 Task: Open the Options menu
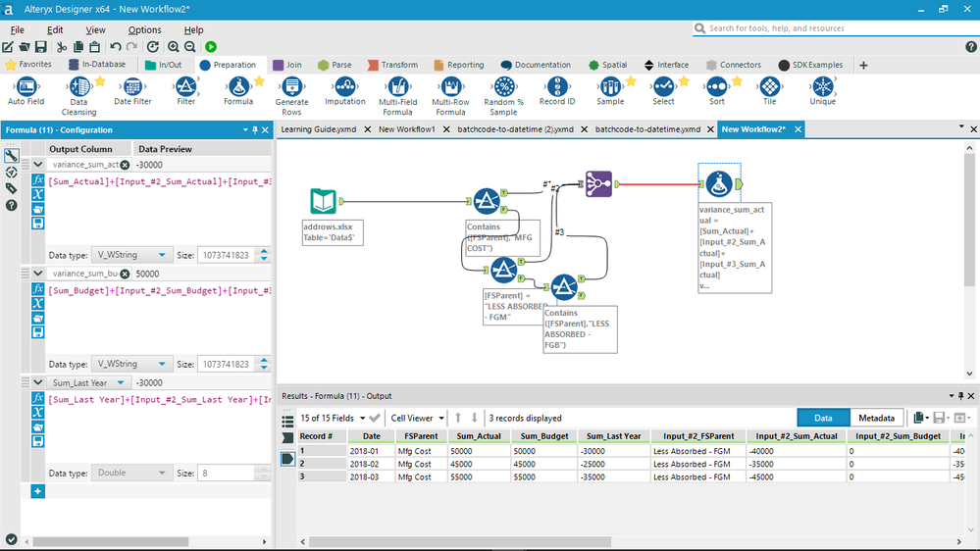[x=144, y=30]
